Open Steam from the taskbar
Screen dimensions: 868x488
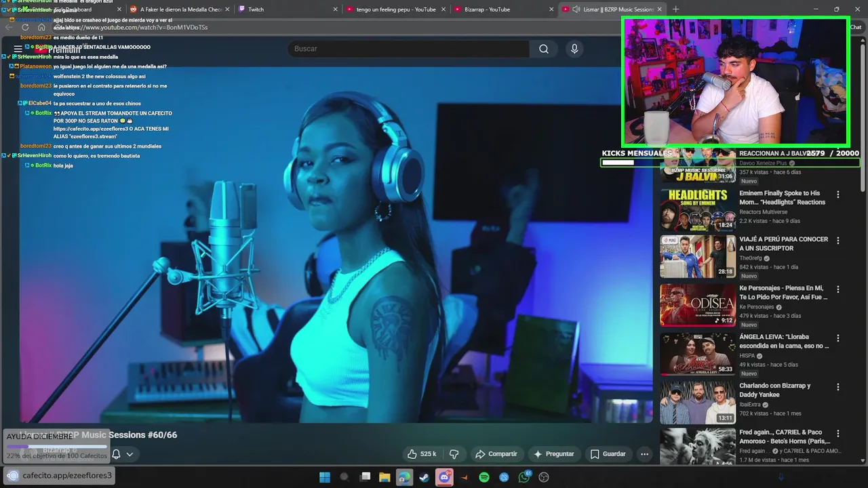424,477
